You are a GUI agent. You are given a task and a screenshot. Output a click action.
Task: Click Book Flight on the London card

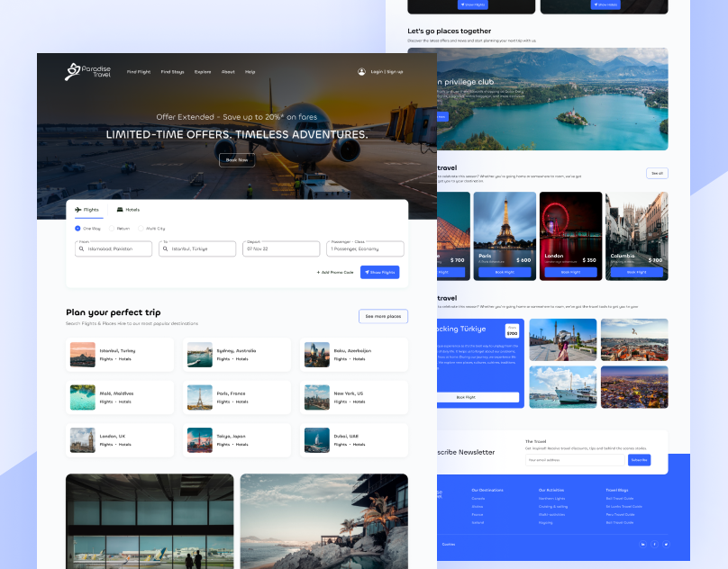pyautogui.click(x=570, y=273)
